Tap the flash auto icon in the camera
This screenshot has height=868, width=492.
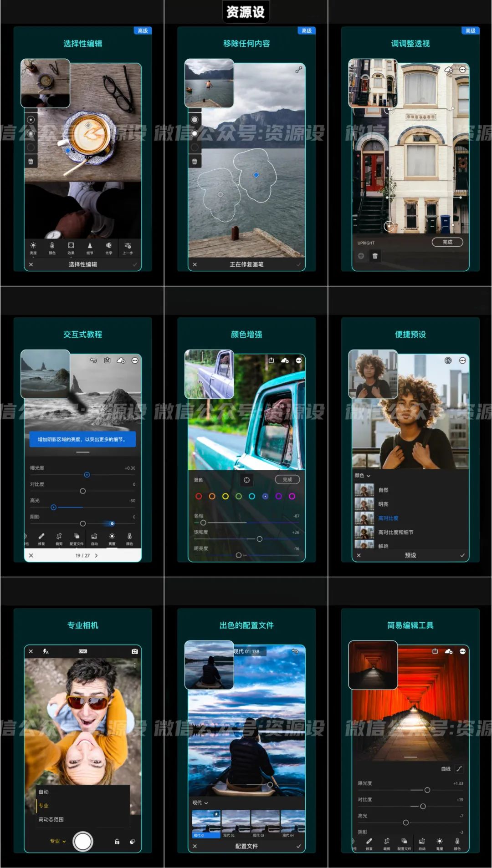(x=46, y=651)
